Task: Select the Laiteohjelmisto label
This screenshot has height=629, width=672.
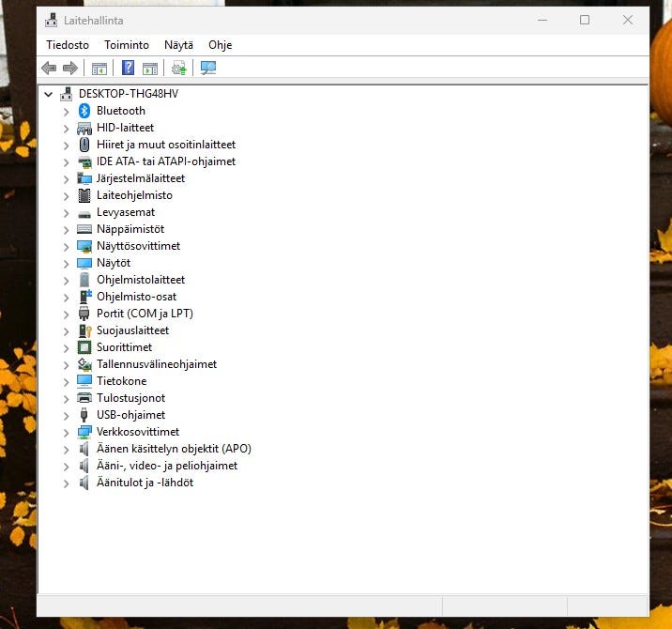Action: click(x=134, y=195)
